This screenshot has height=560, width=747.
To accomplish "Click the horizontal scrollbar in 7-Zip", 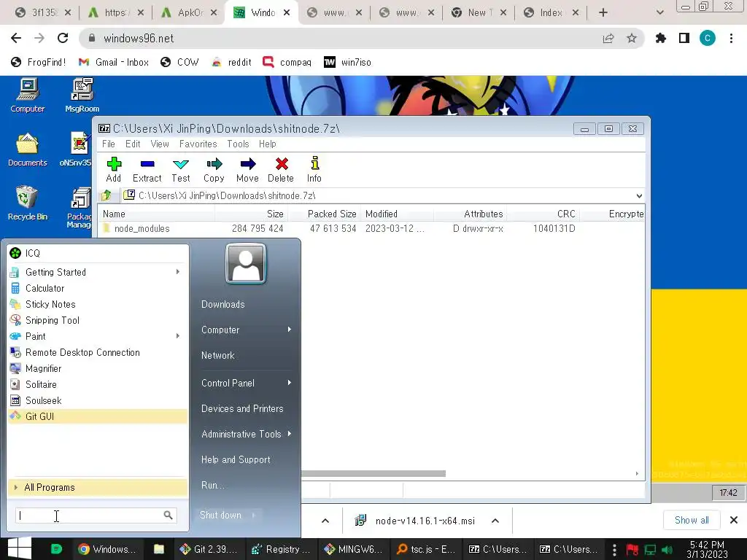I will pyautogui.click(x=373, y=473).
